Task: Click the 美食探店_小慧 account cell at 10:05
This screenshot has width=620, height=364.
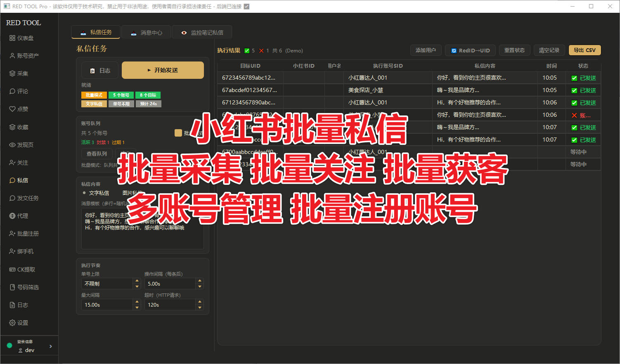Action: click(388, 90)
